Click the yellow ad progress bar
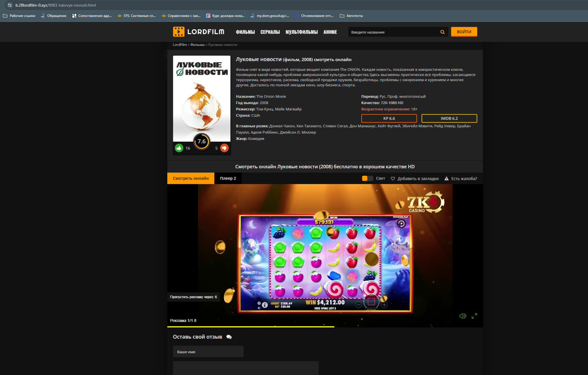Image resolution: width=588 pixels, height=375 pixels. (250, 327)
